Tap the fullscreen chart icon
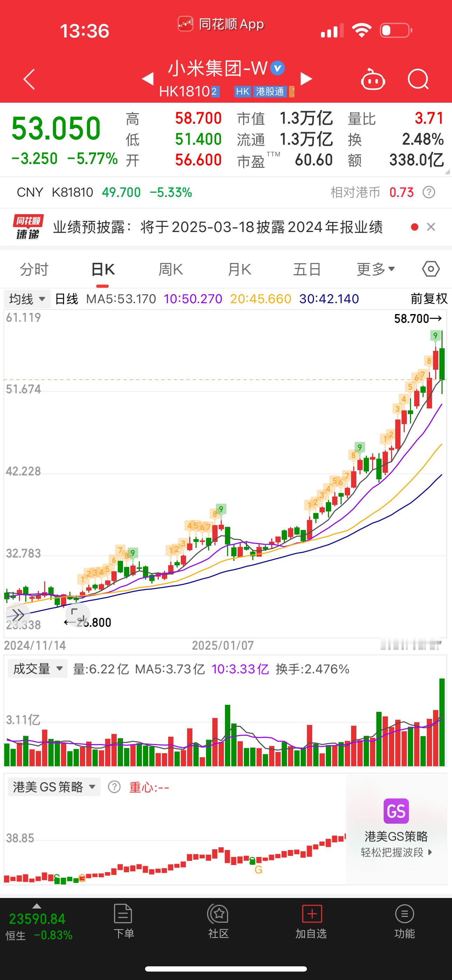 pyautogui.click(x=78, y=614)
